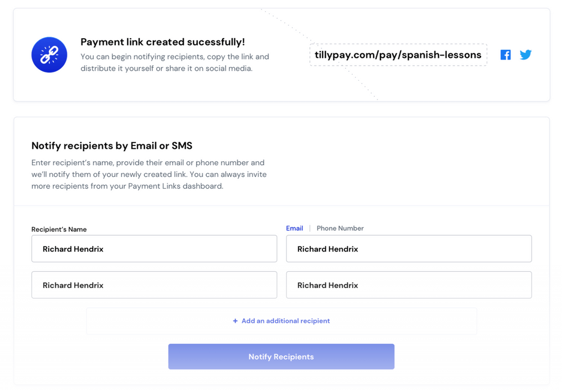Share the payment link on Facebook

point(505,54)
